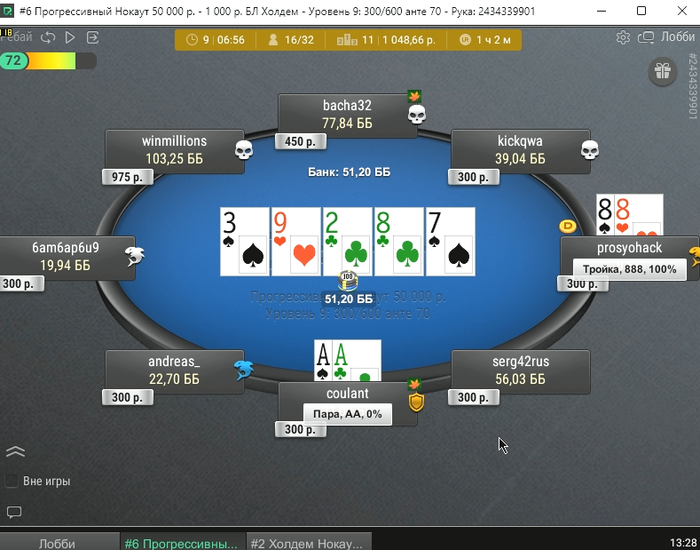Switch to the '#2 Холдем Нокау...' tab
This screenshot has height=550, width=700.
pyautogui.click(x=308, y=542)
